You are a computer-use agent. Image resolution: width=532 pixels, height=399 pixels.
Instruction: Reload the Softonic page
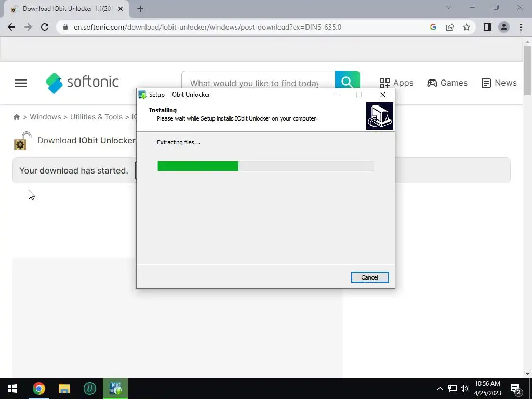pyautogui.click(x=45, y=27)
